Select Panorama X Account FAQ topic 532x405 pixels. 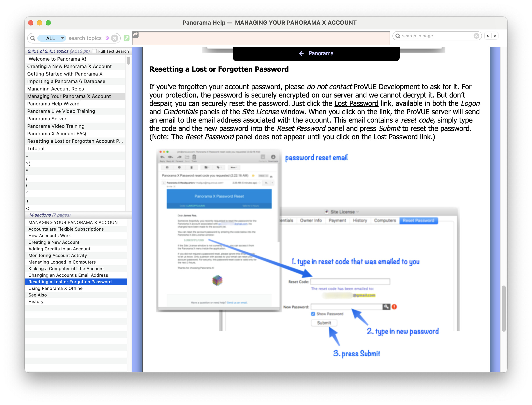[x=57, y=134]
